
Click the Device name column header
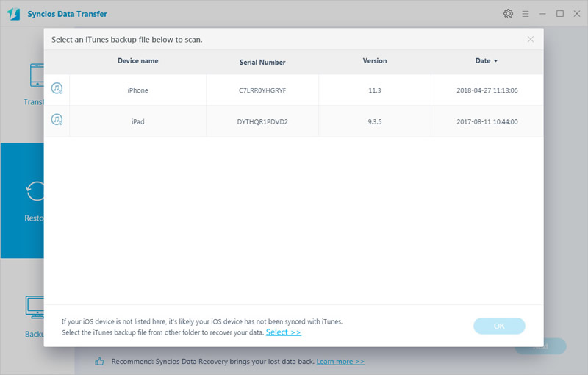(x=137, y=61)
